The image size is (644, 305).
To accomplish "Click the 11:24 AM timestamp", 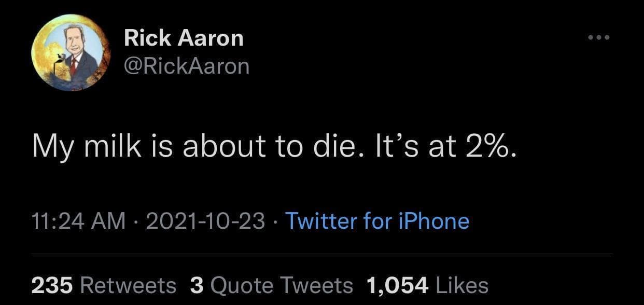I will point(79,221).
